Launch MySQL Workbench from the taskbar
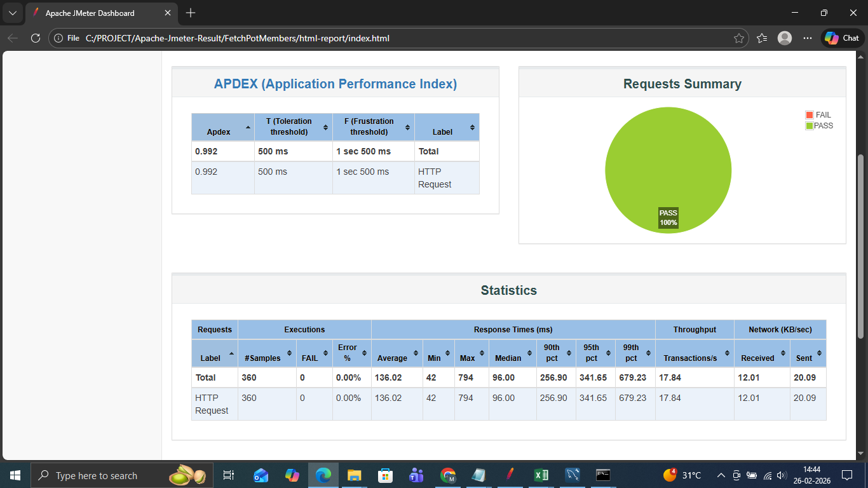The width and height of the screenshot is (868, 488). [x=573, y=475]
